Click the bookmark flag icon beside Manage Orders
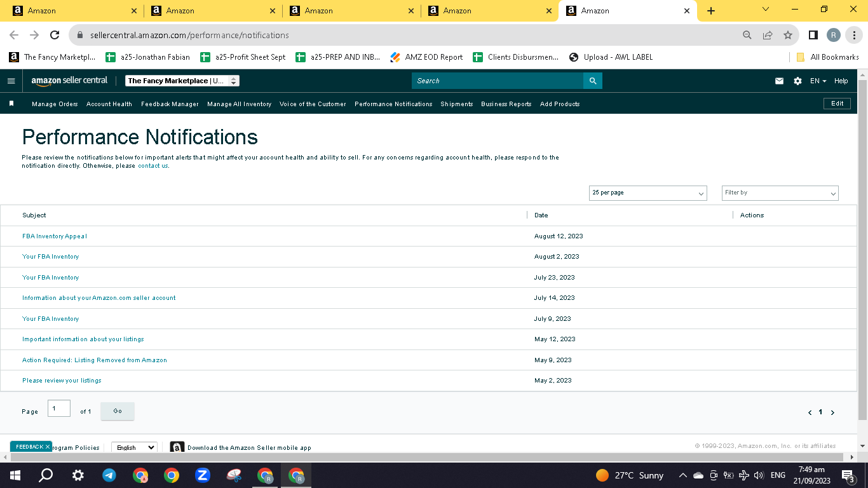The image size is (868, 488). 11,104
